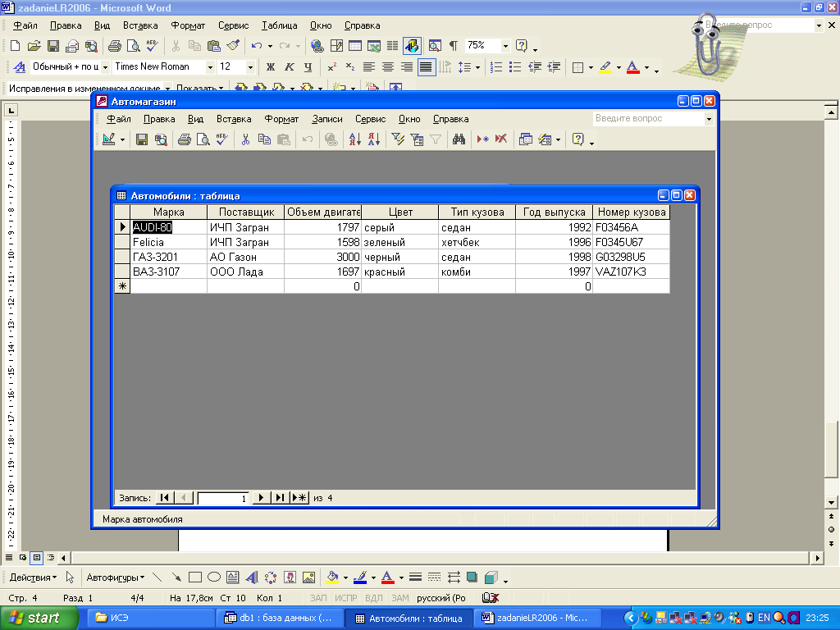Click Sort Descending icon in Access toolbar
840x630 pixels.
click(x=374, y=139)
